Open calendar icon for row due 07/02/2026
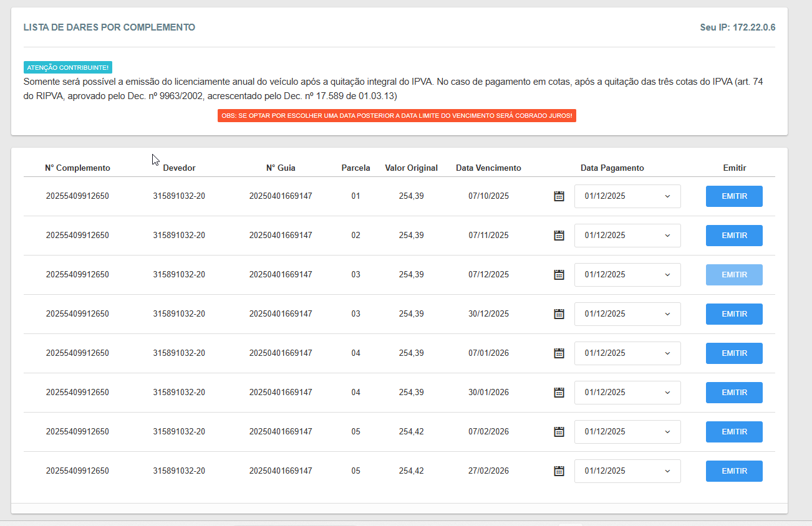Viewport: 812px width, 526px height. click(x=559, y=432)
